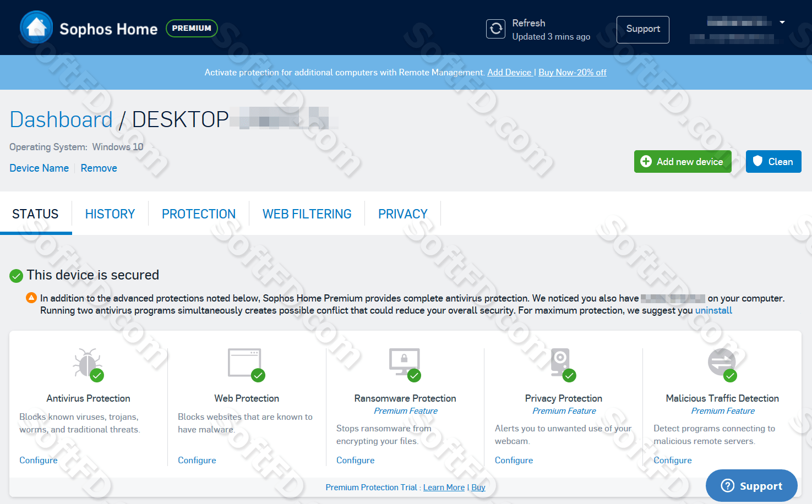The height and width of the screenshot is (504, 812).
Task: Click the 'Updated 3 mins ago' text
Action: click(551, 37)
